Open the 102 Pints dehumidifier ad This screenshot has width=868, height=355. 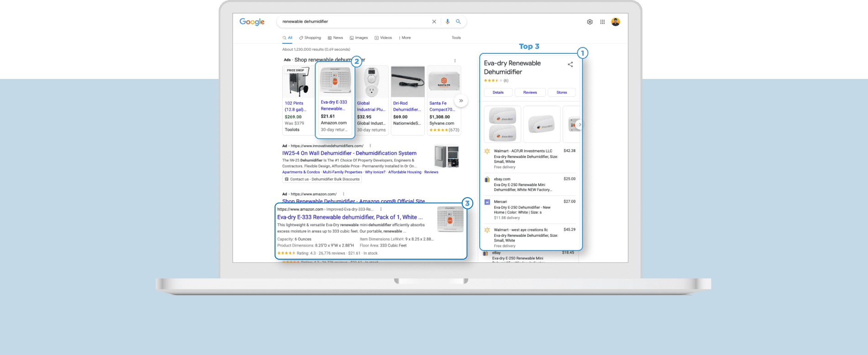(296, 106)
